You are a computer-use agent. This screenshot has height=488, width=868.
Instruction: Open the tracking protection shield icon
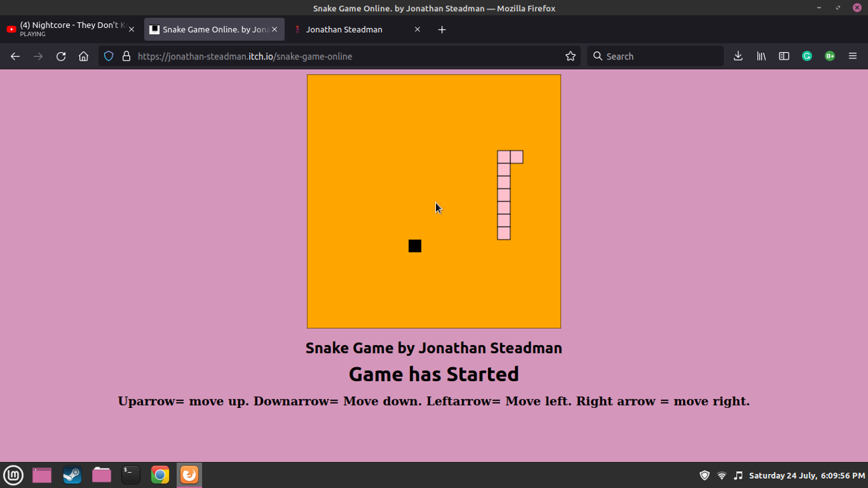coord(108,56)
